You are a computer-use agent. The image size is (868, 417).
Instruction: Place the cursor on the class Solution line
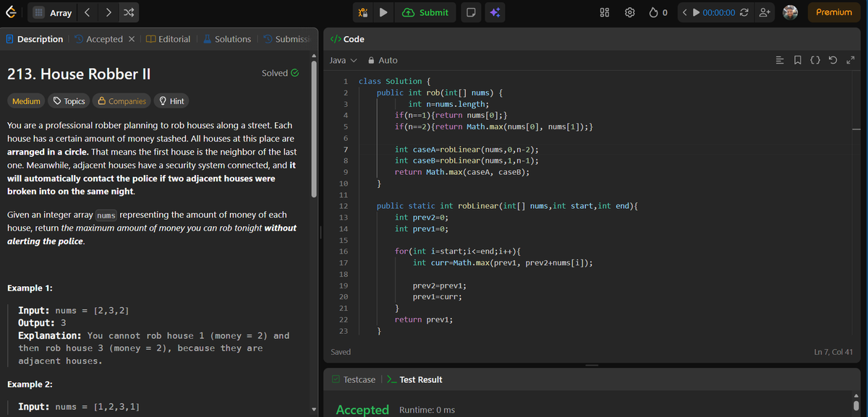click(x=394, y=82)
